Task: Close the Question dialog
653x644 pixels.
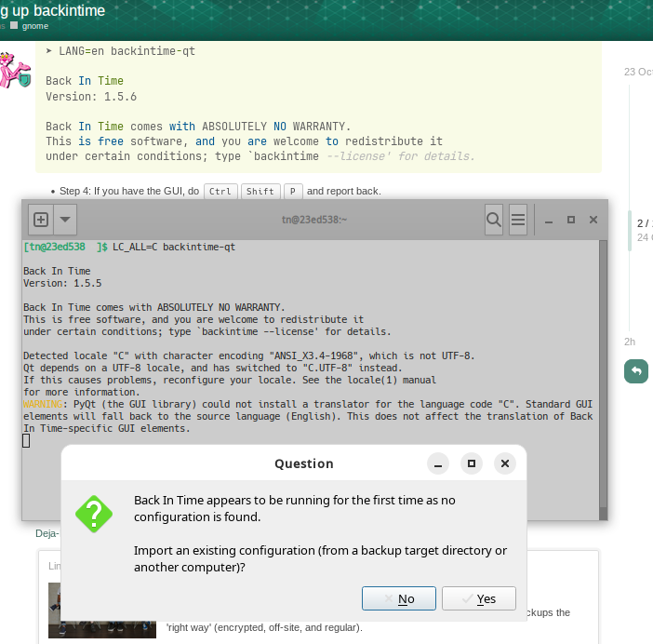Action: coord(504,463)
